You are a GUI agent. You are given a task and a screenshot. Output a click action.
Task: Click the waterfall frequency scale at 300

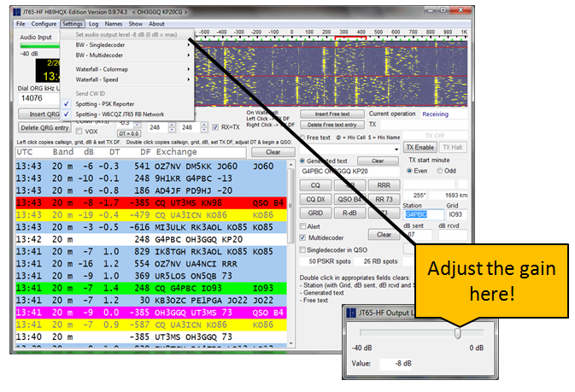point(343,32)
